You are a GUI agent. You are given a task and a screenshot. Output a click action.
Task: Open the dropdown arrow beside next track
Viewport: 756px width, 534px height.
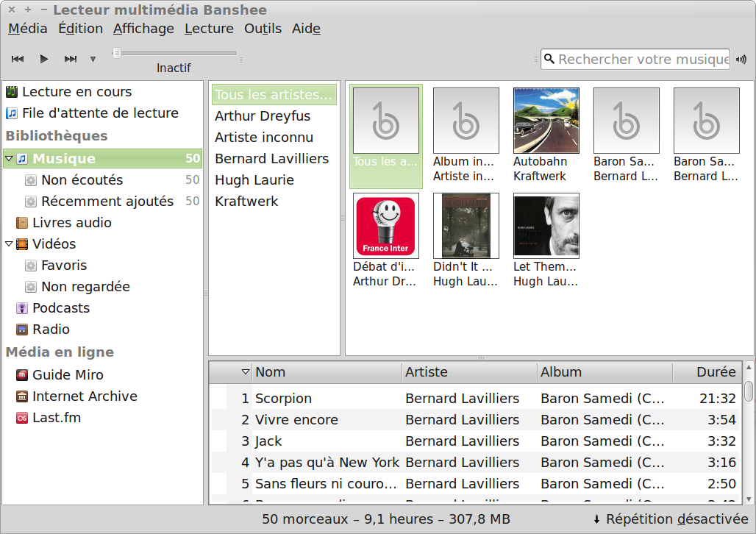tap(93, 60)
